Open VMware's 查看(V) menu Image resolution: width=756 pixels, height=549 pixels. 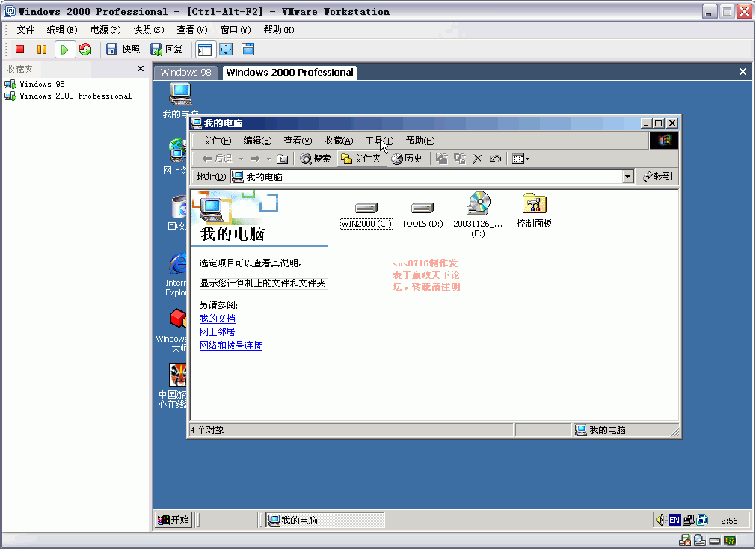click(192, 30)
